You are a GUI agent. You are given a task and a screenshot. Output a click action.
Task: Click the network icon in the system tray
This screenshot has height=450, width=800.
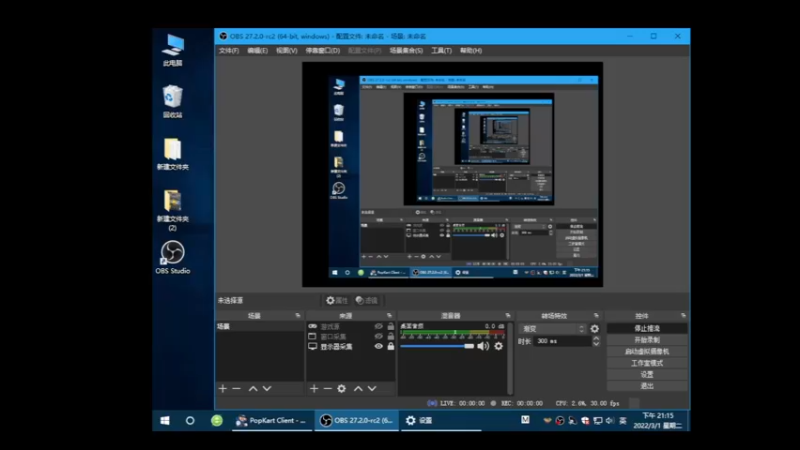pos(597,420)
